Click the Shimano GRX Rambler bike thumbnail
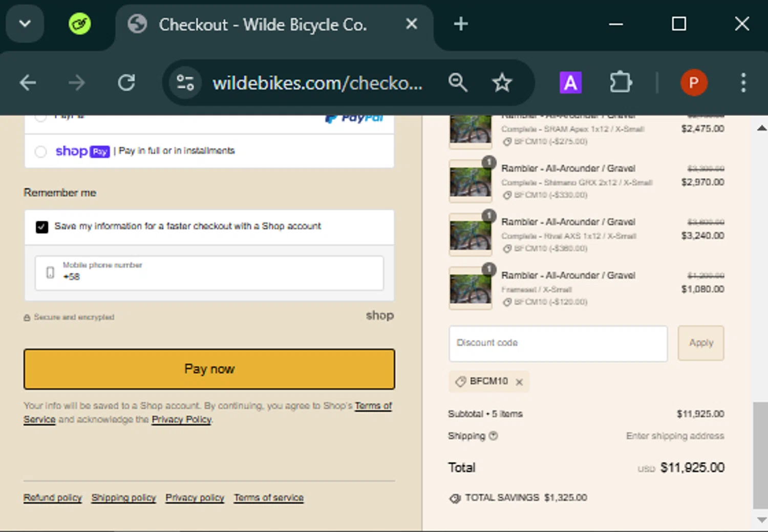This screenshot has height=532, width=768. [x=470, y=181]
